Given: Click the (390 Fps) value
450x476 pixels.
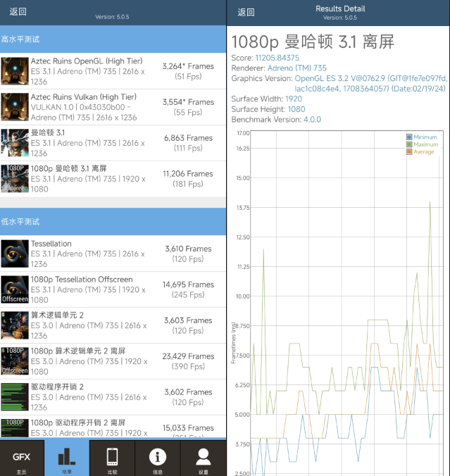Looking at the screenshot, I should (188, 366).
